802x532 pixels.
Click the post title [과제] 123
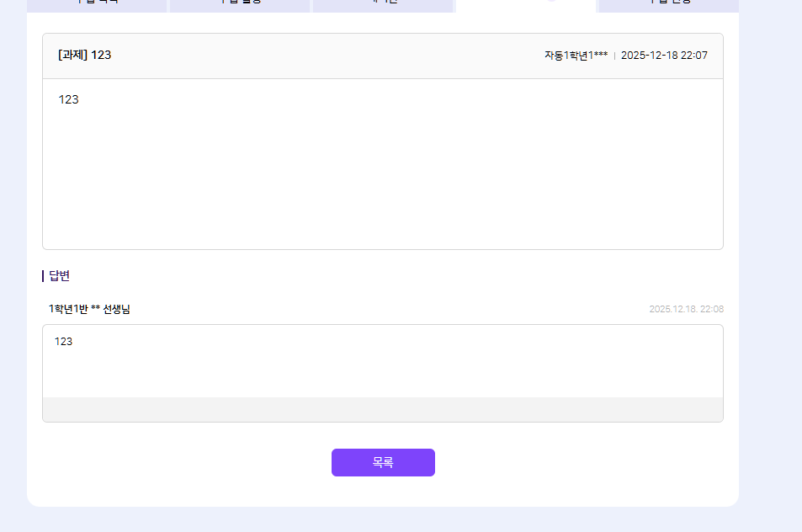coord(84,56)
